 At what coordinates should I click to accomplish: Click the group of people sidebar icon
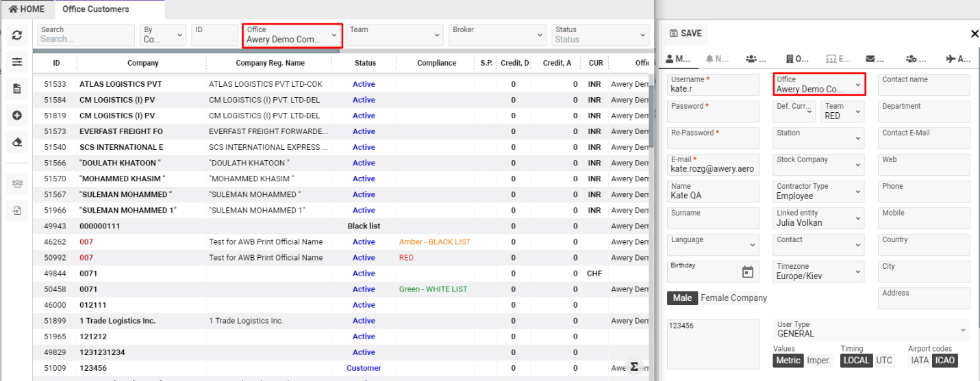17,183
